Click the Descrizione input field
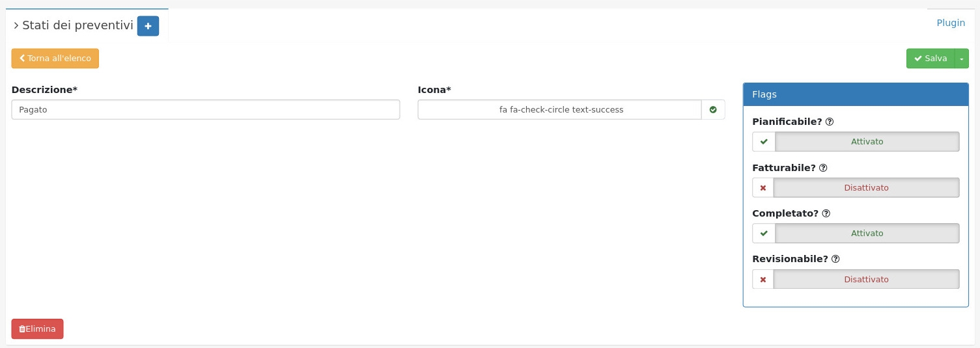Image resolution: width=980 pixels, height=348 pixels. 205,110
